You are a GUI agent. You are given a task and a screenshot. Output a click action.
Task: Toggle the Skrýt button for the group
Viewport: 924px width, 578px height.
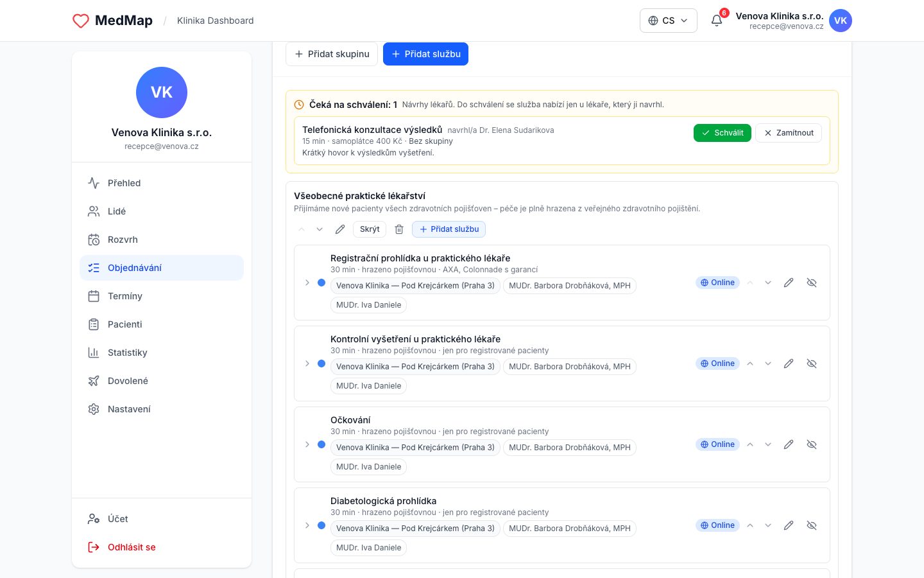pyautogui.click(x=370, y=229)
